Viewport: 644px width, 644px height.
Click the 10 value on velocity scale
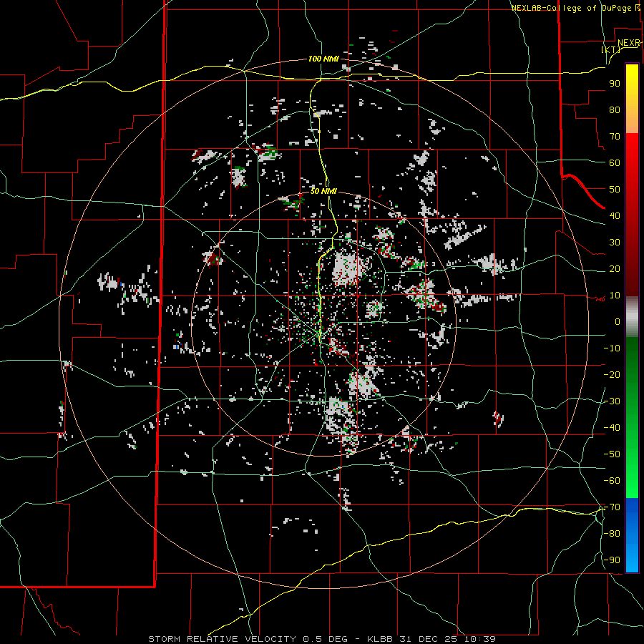[615, 296]
